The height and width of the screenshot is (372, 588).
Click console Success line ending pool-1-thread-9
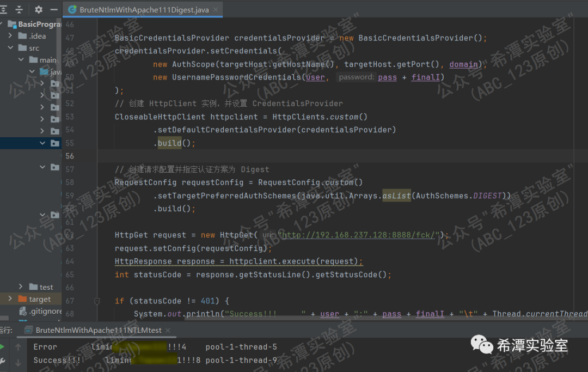click(x=155, y=361)
